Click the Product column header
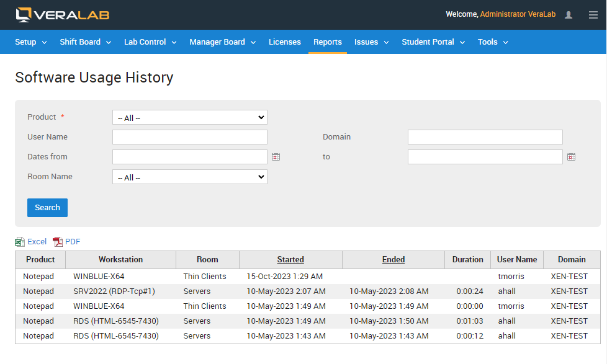The width and height of the screenshot is (607, 364). (40, 260)
